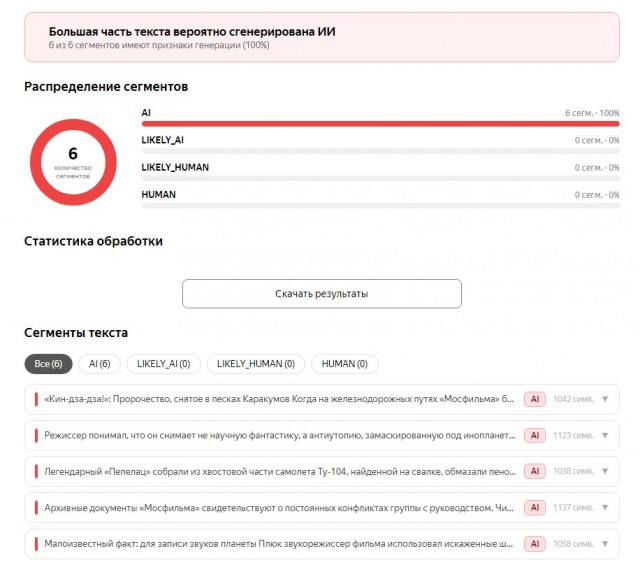The width and height of the screenshot is (640, 565).
Task: Click the 1137 симв. character count
Action: click(573, 507)
